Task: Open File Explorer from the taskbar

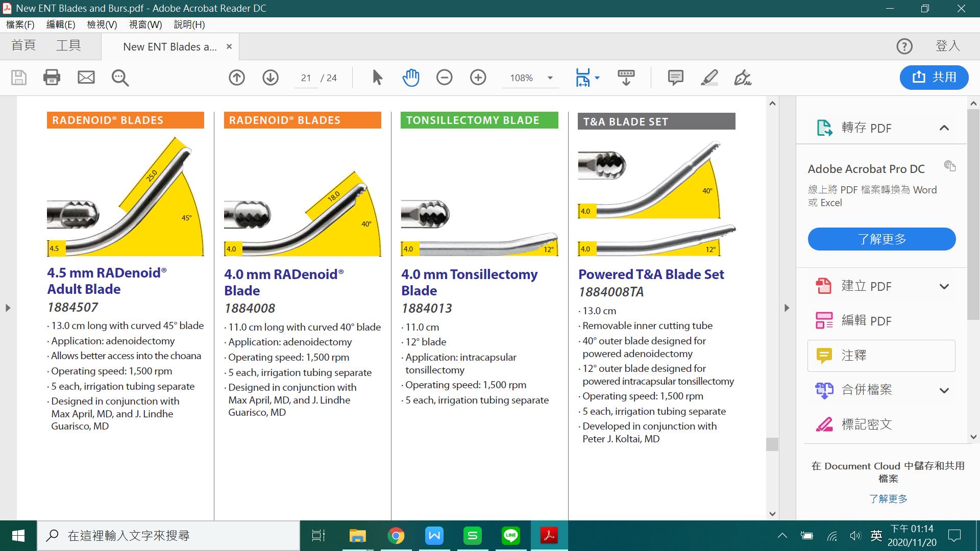Action: coord(357,536)
